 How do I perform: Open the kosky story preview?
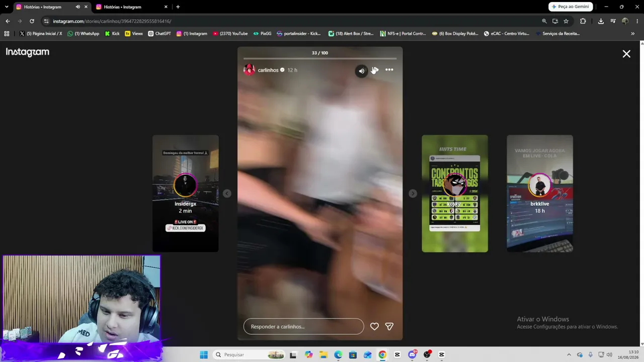pos(455,194)
